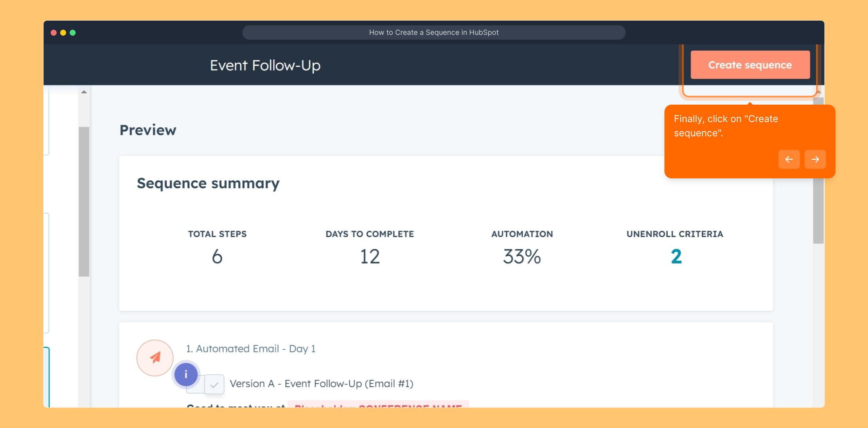Click Version A - Event Follow-Up label
Image resolution: width=868 pixels, height=428 pixels.
(321, 384)
